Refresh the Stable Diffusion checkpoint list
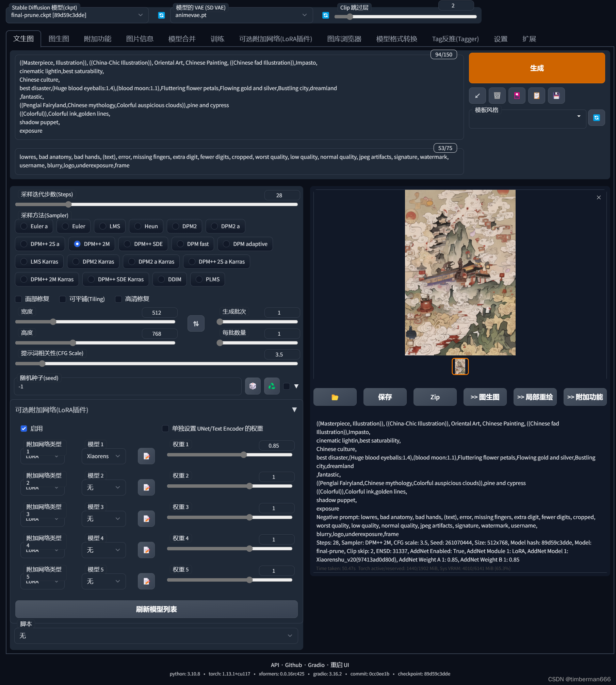This screenshot has width=616, height=685. pos(161,15)
